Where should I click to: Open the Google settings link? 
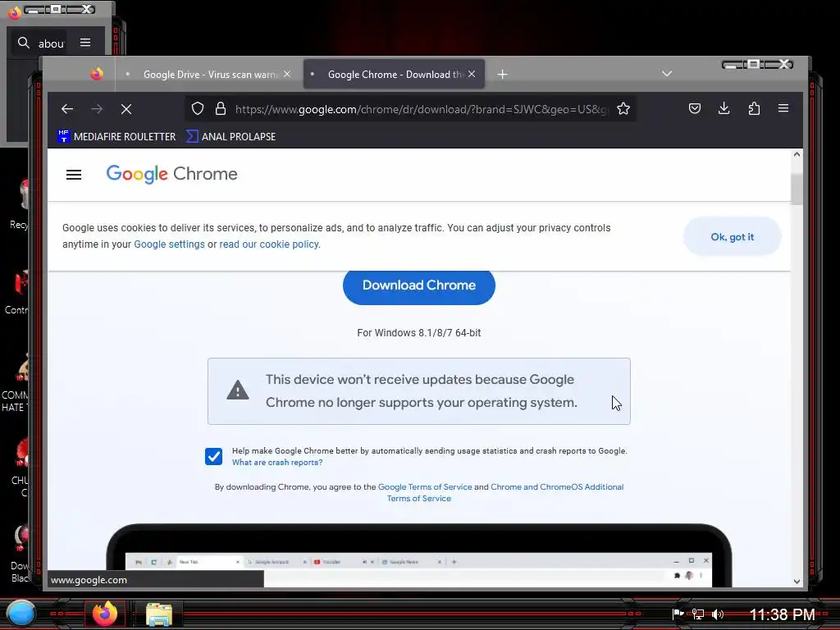169,244
